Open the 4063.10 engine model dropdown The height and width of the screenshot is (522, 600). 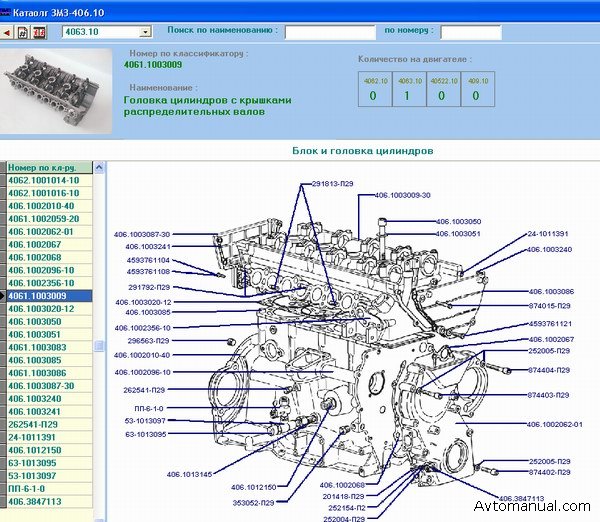pyautogui.click(x=145, y=32)
